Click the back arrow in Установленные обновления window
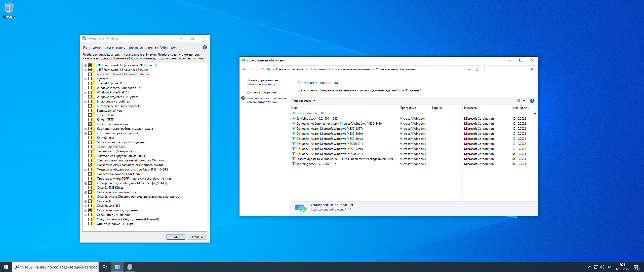Screen dimensions: 644x272 tap(244, 69)
